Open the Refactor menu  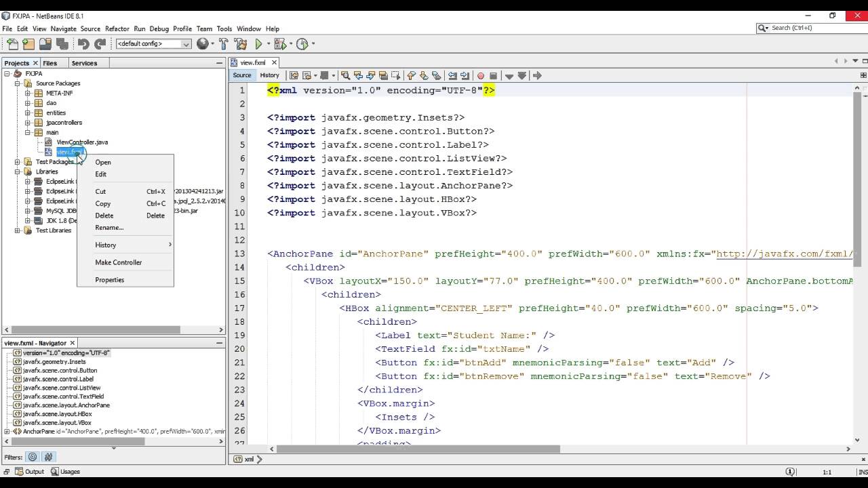click(117, 28)
